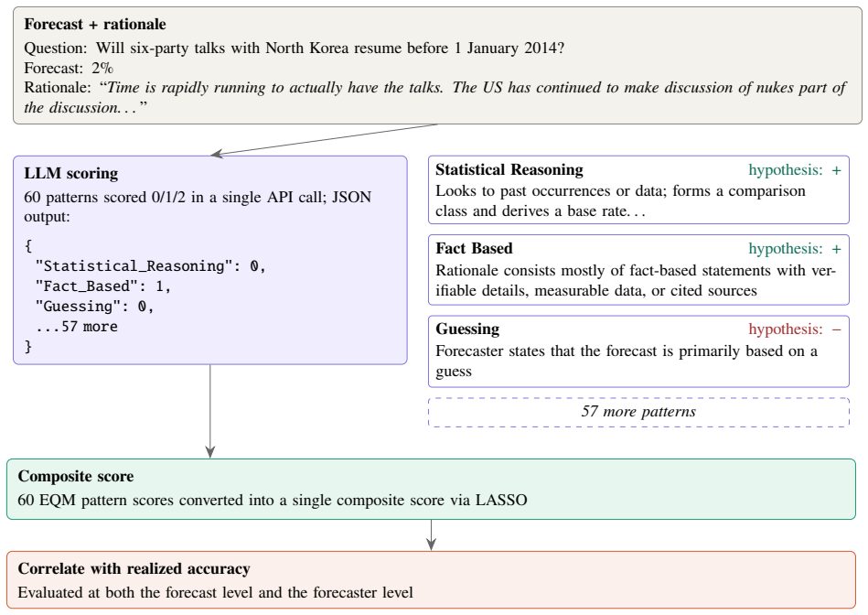Click the 'Forecast + rationale' heading
Image resolution: width=868 pixels, height=615 pixels.
94,25
